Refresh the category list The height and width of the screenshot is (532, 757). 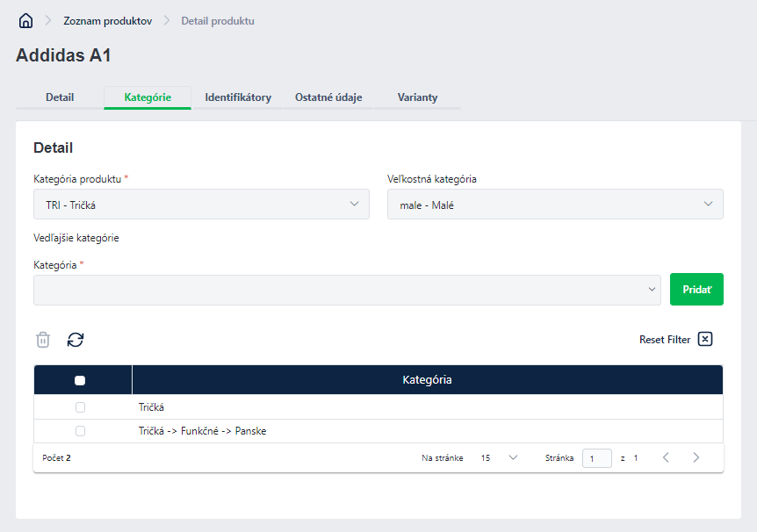[76, 340]
